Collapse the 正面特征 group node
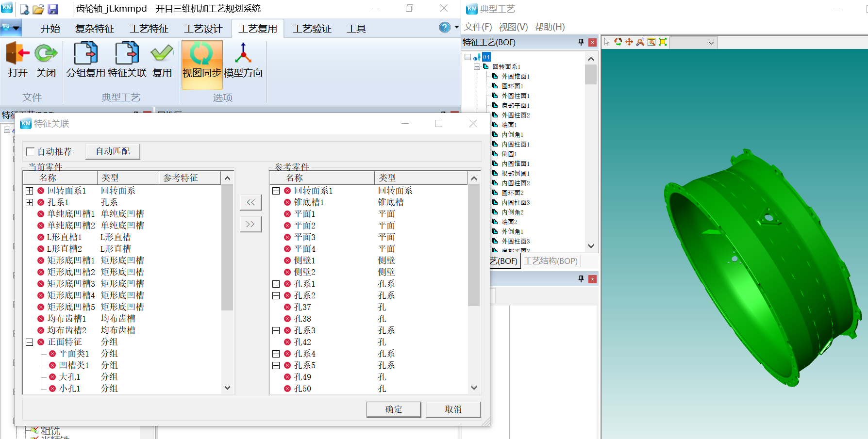 (30, 342)
